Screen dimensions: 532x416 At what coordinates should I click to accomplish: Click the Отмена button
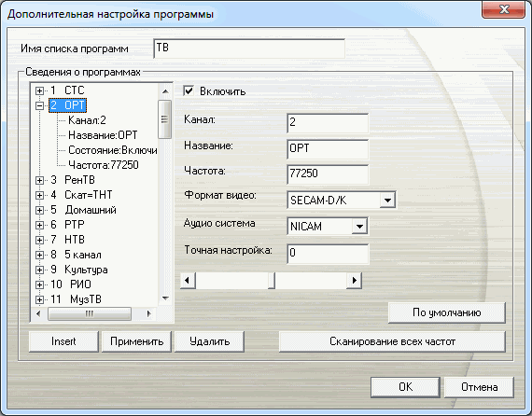pyautogui.click(x=479, y=387)
